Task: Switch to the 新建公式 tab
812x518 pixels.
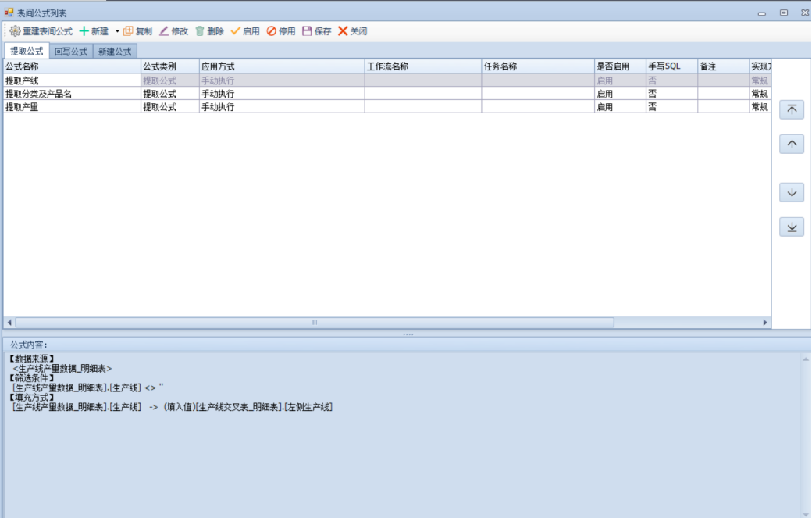Action: coord(115,51)
